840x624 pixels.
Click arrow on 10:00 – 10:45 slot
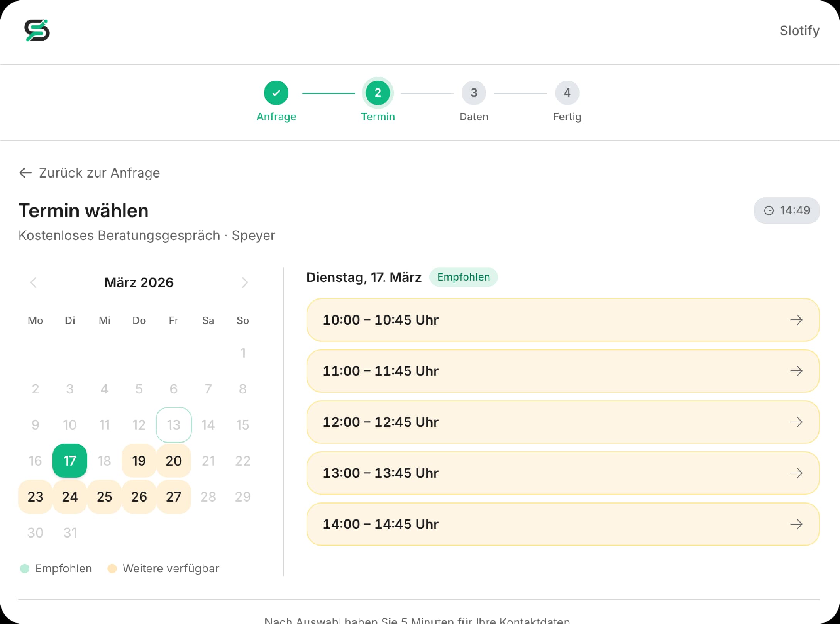coord(796,320)
